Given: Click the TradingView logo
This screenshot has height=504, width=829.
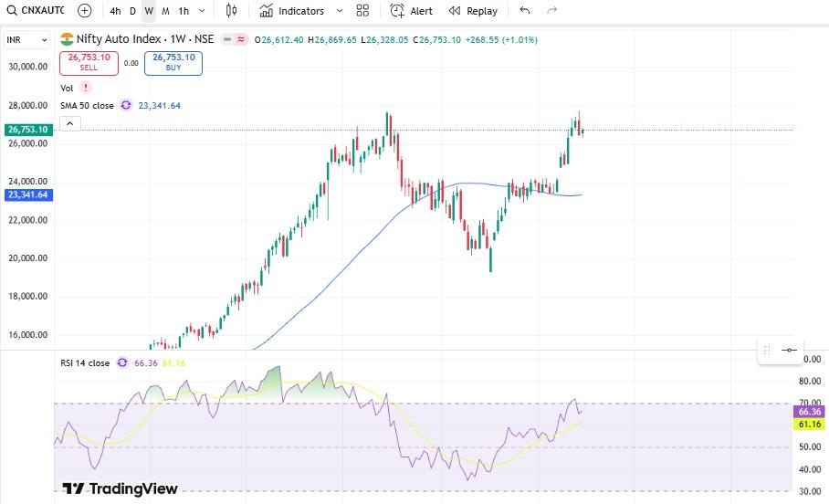Looking at the screenshot, I should click(x=120, y=488).
